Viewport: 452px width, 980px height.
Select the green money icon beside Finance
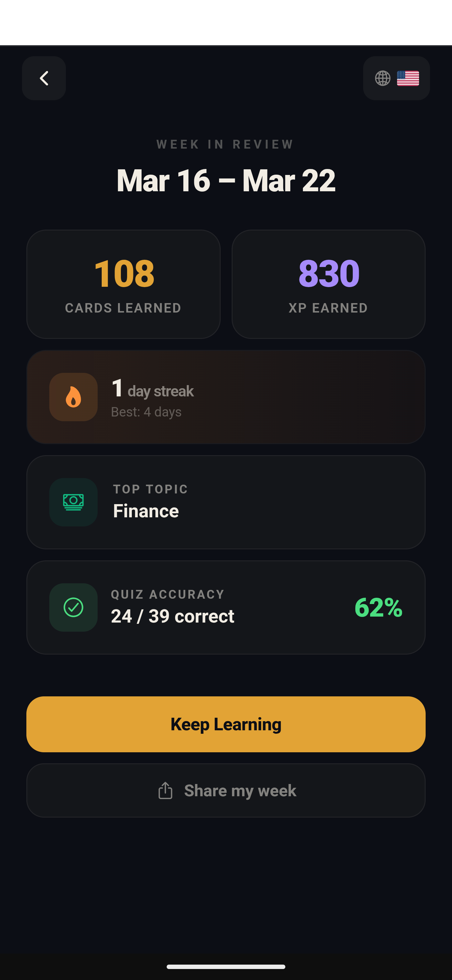click(73, 502)
